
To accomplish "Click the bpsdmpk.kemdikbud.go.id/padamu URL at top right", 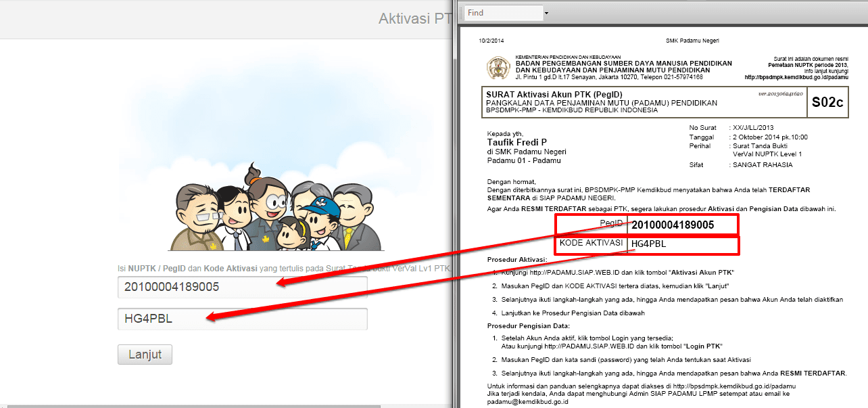I will click(x=796, y=77).
